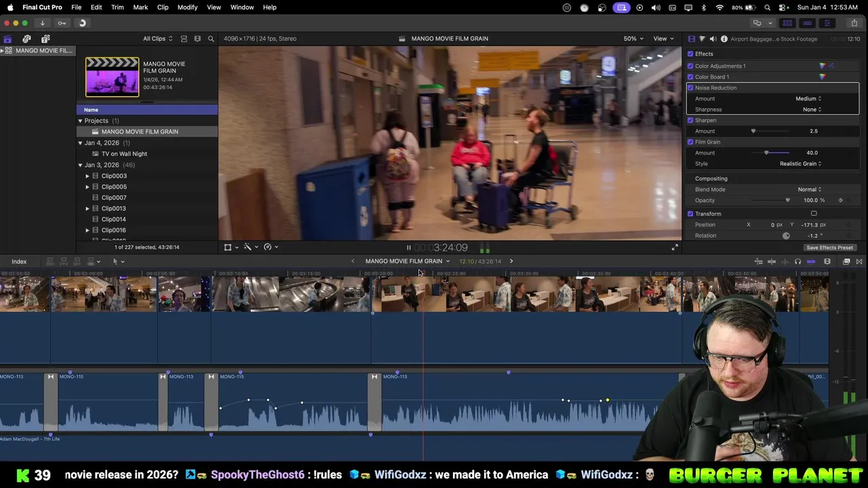Viewport: 868px width, 488px height.
Task: Open clip appearance options in browser
Action: [197, 39]
